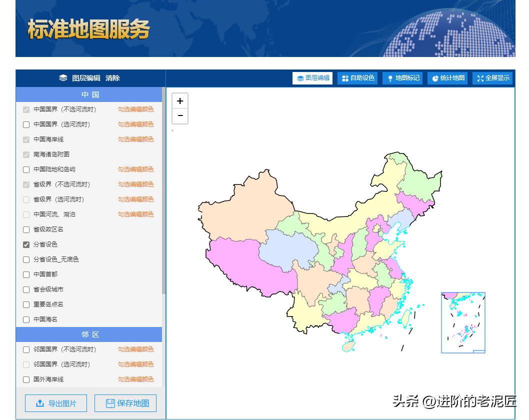
Task: Click the zoom out minus icon on map
Action: pyautogui.click(x=179, y=116)
